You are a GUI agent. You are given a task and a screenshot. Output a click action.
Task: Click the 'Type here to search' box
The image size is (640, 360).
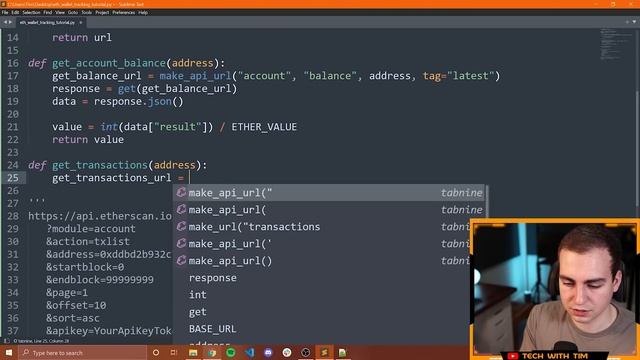[x=82, y=353]
